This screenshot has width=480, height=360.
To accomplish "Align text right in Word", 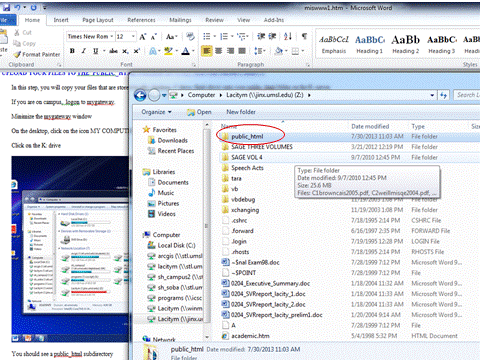I will coord(230,51).
